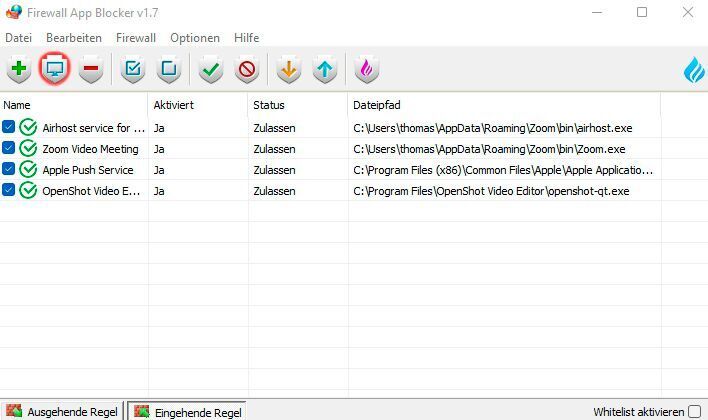The image size is (708, 420).
Task: Uncheck the Zoom Video Meeting rule checkbox
Action: click(9, 149)
